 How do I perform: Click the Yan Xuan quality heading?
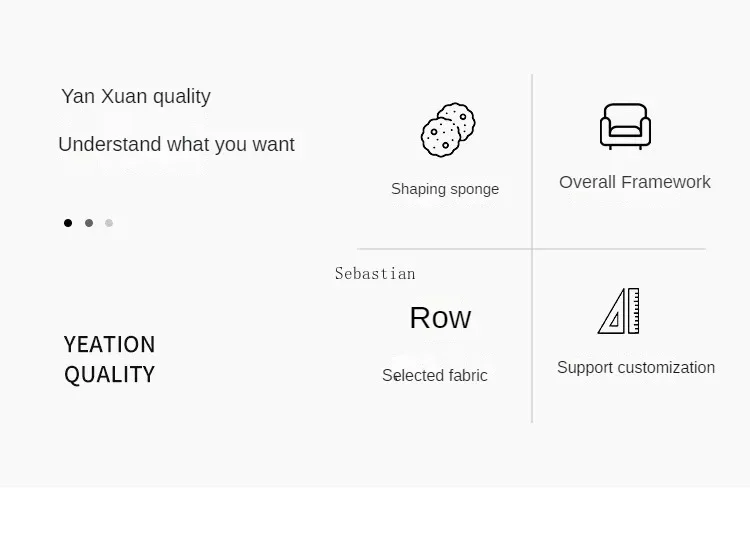click(136, 96)
